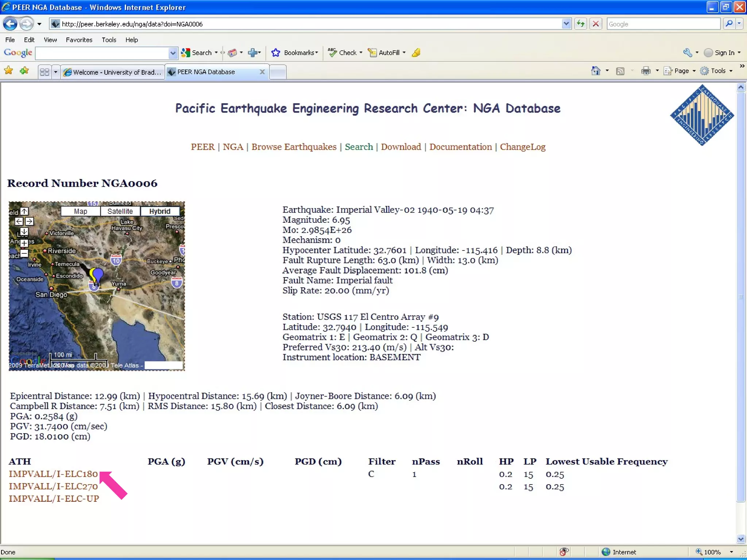This screenshot has width=747, height=560.
Task: Click the Home icon in command bar
Action: click(x=595, y=71)
